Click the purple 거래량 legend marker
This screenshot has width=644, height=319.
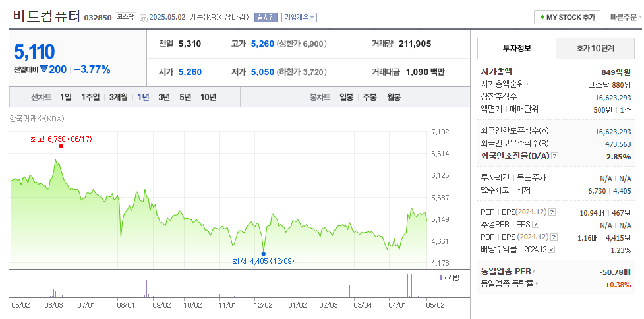point(441,277)
